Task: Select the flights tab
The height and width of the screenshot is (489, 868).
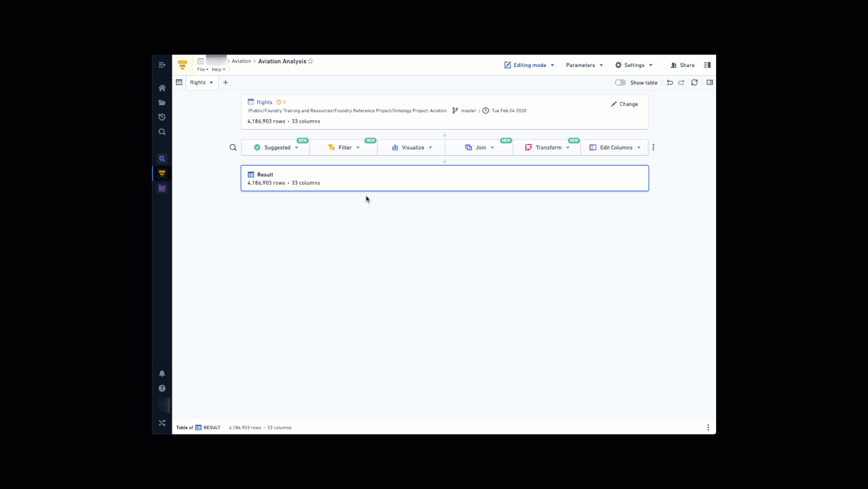Action: [x=201, y=83]
